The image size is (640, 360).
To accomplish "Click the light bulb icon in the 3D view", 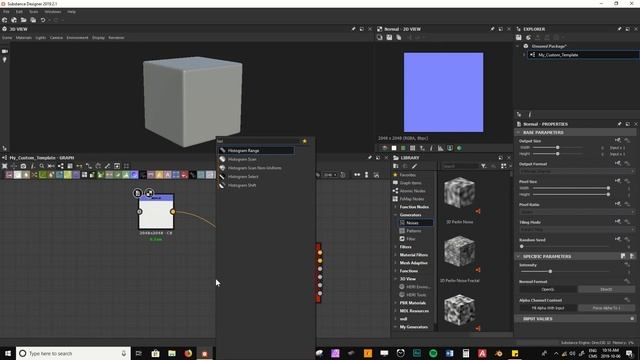I will click(5, 60).
